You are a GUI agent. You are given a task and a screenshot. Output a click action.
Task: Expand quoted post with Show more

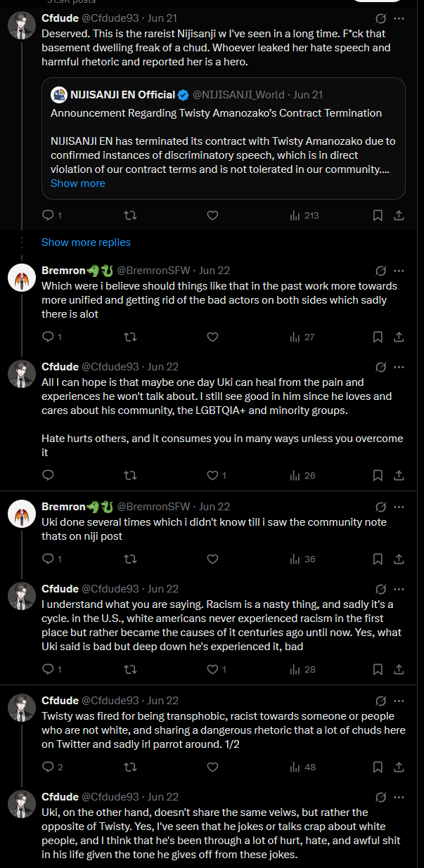pyautogui.click(x=77, y=183)
